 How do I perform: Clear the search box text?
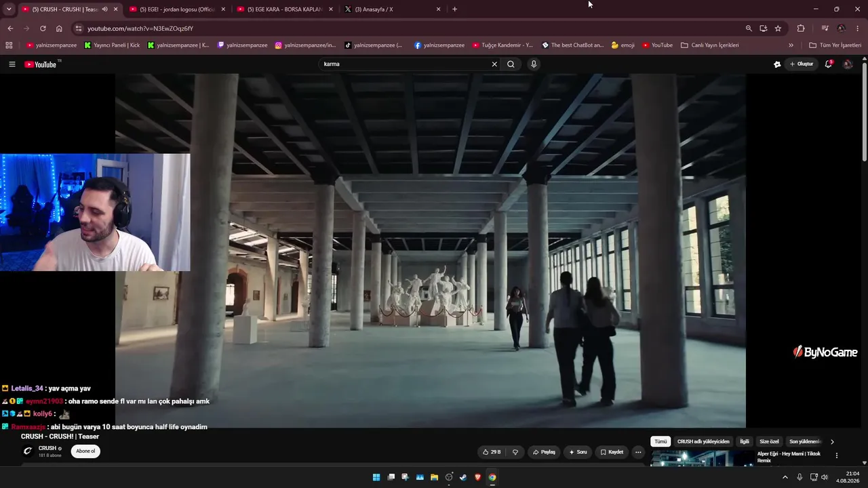click(x=494, y=64)
